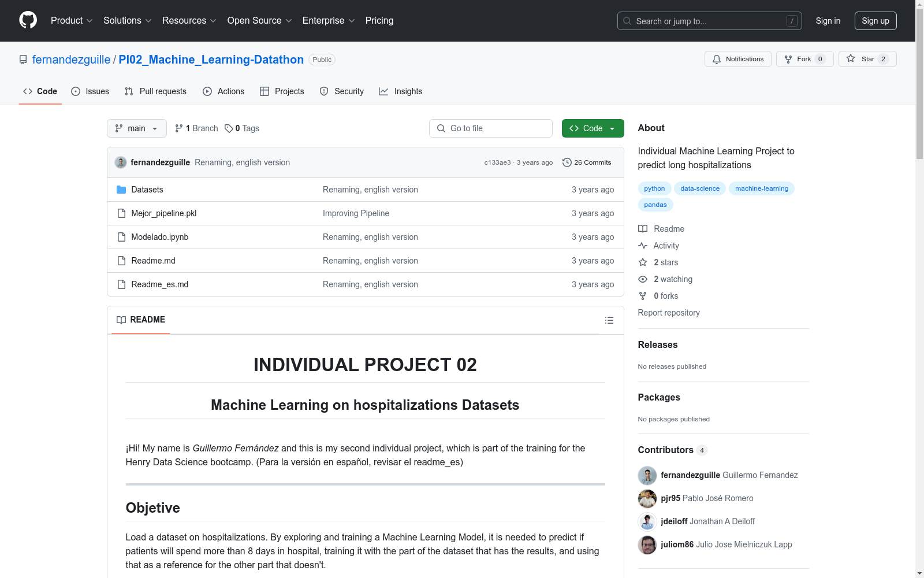The width and height of the screenshot is (924, 578).
Task: Click the Go to file search box
Action: tap(491, 128)
